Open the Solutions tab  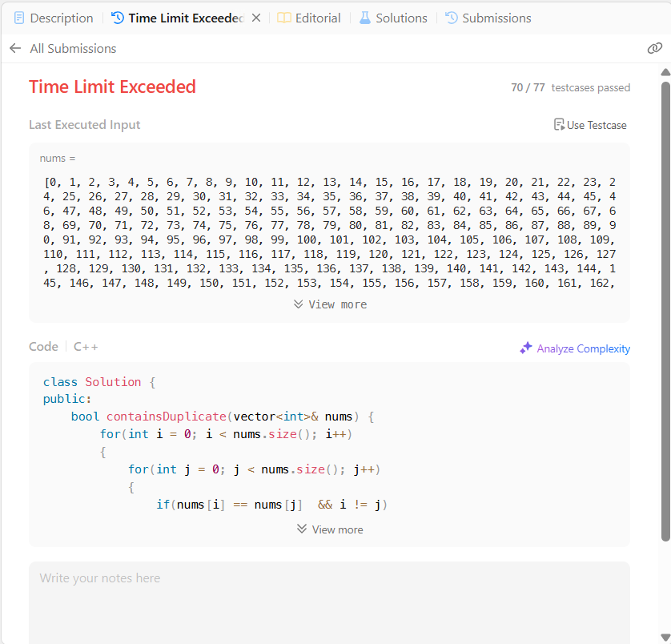click(393, 18)
